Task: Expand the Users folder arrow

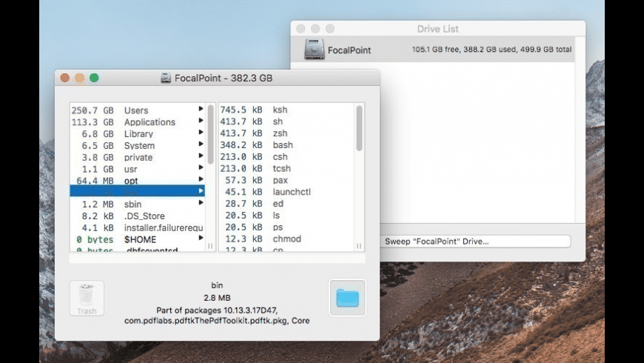Action: pyautogui.click(x=201, y=109)
